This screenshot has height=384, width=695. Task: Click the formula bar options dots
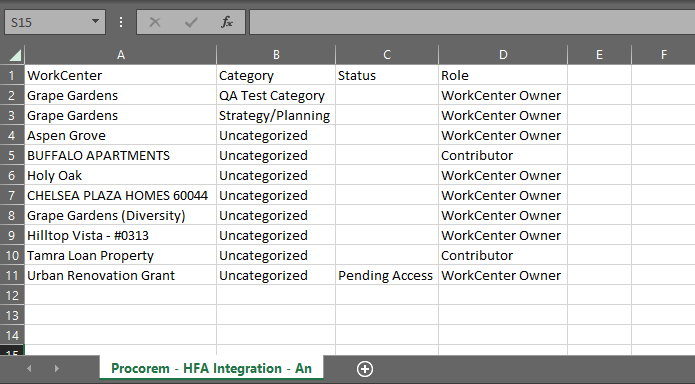click(x=121, y=22)
